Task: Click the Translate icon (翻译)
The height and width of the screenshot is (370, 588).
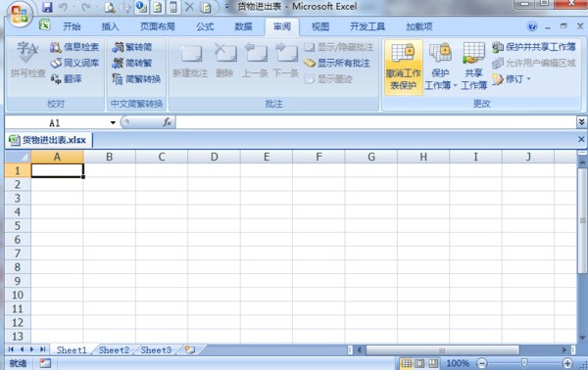Action: pos(67,79)
